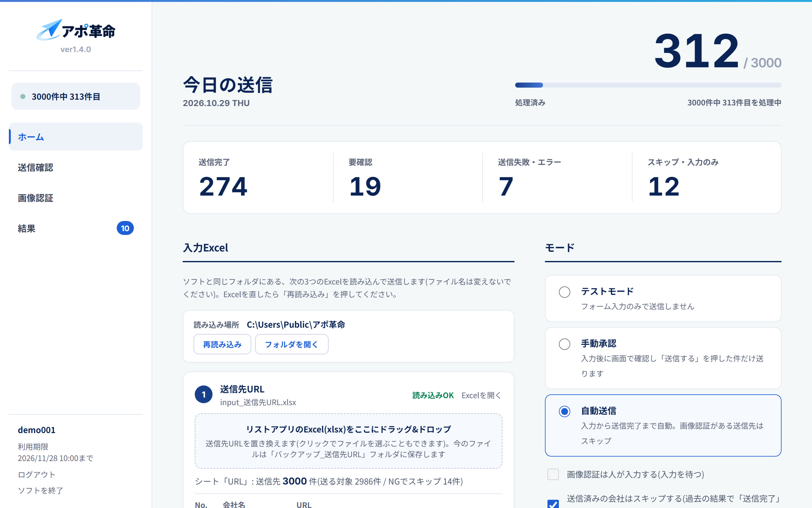Click the ログアウト link
The image size is (812, 508).
point(36,474)
